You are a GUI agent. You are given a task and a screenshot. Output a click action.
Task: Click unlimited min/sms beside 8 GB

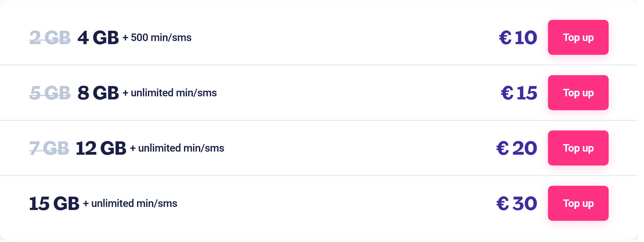click(x=170, y=93)
